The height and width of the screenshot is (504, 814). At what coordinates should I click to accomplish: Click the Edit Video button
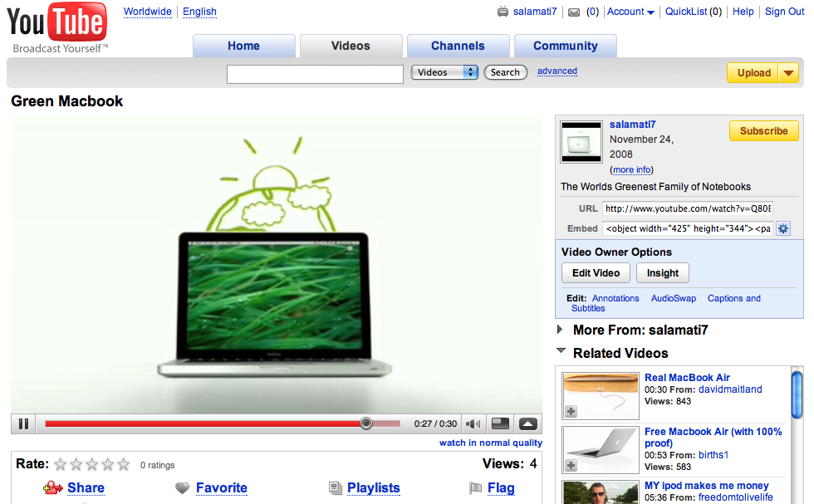tap(596, 273)
